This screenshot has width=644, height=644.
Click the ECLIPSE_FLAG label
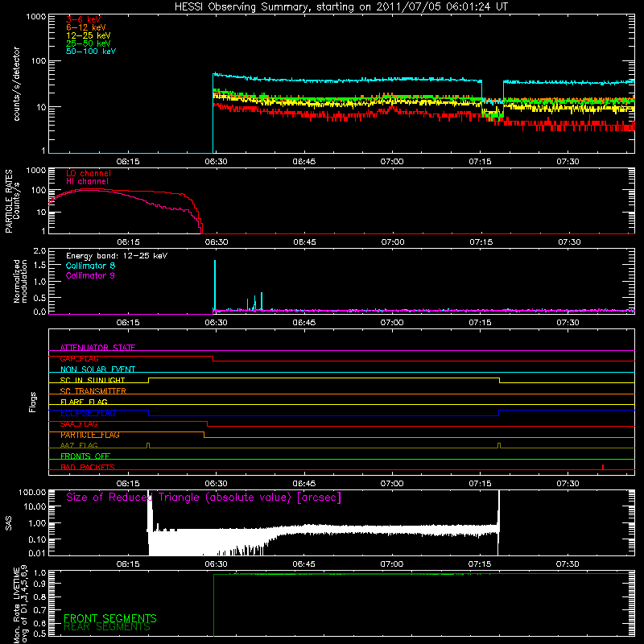pyautogui.click(x=88, y=413)
